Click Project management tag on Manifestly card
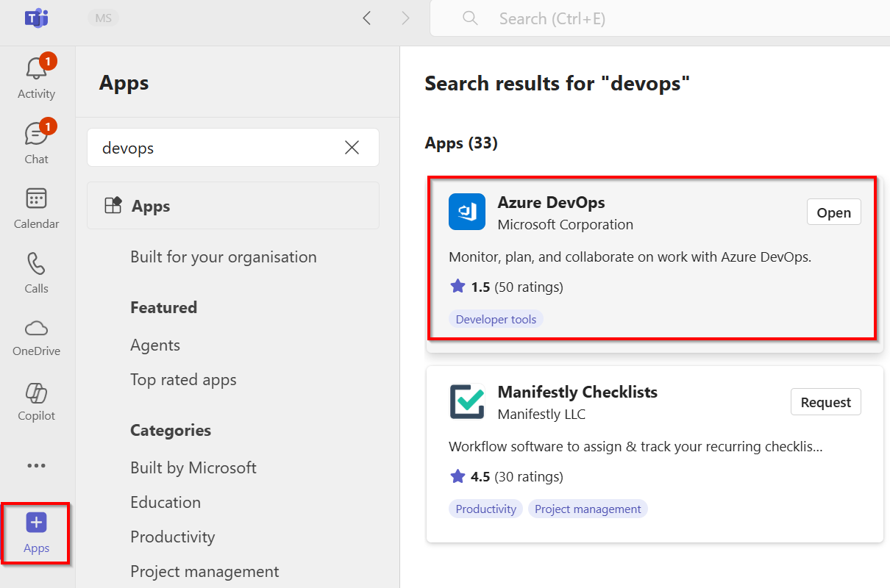 [588, 509]
